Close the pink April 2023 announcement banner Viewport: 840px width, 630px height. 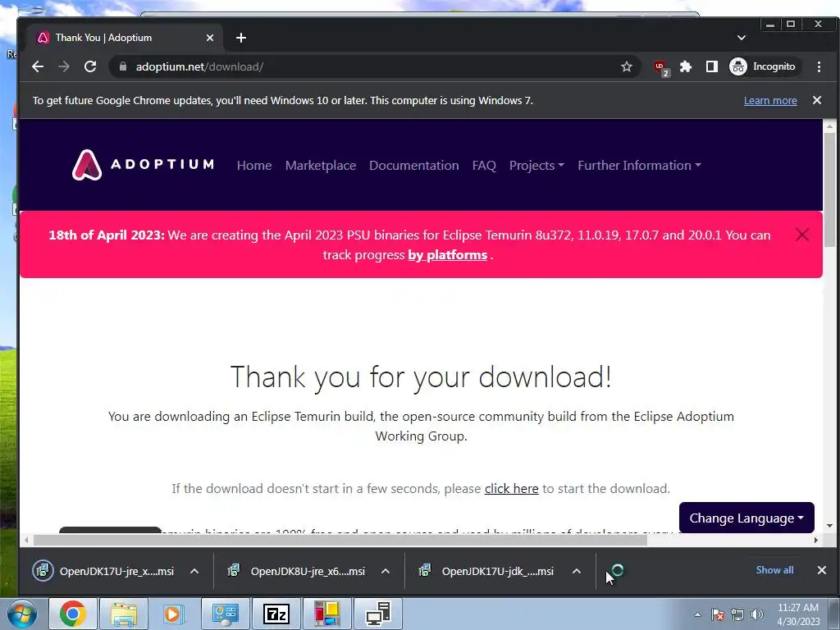click(x=802, y=235)
